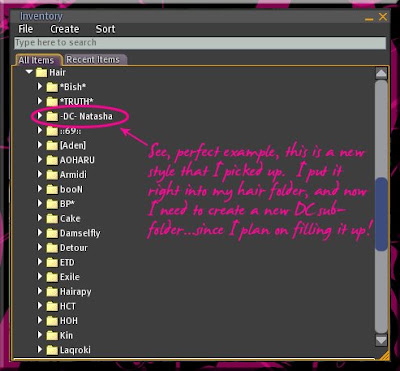Click the HOH folder icon
Image resolution: width=400 pixels, height=371 pixels.
(52, 321)
